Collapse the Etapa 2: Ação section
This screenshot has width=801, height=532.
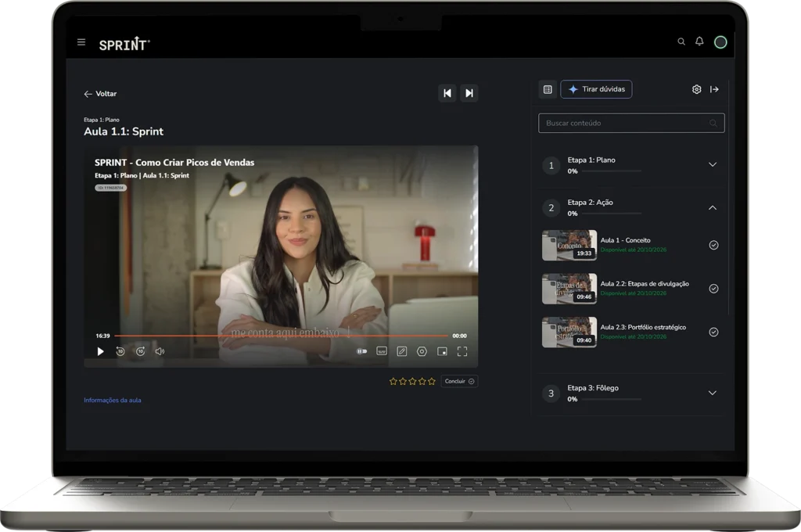click(712, 207)
